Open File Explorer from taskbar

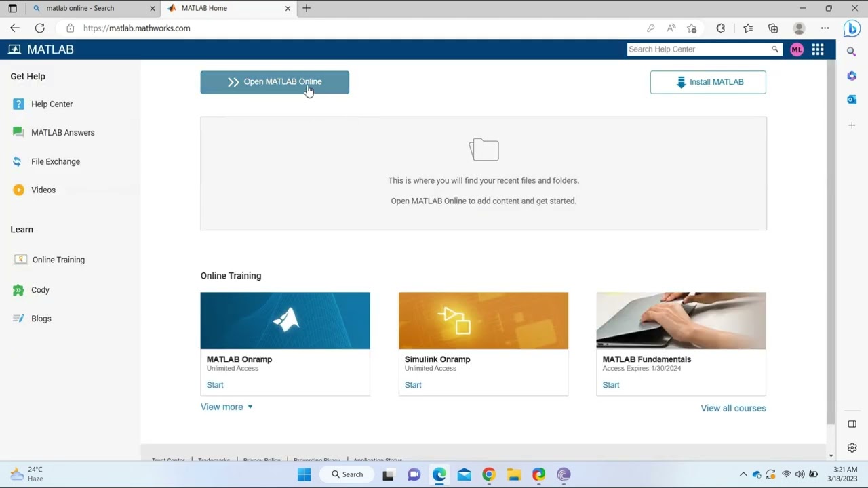click(514, 474)
